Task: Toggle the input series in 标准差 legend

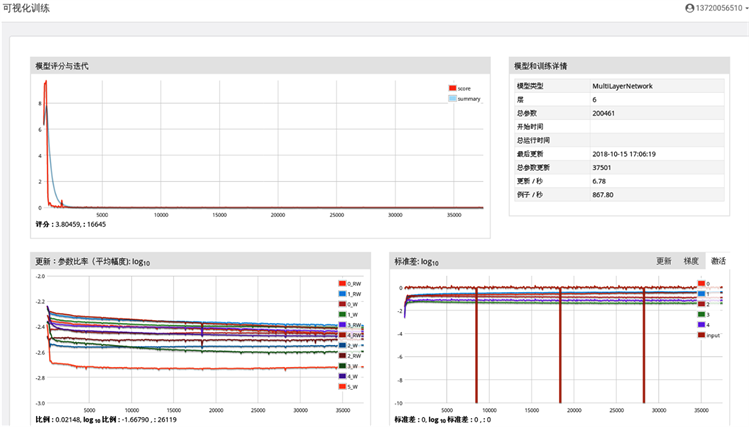Action: 700,335
